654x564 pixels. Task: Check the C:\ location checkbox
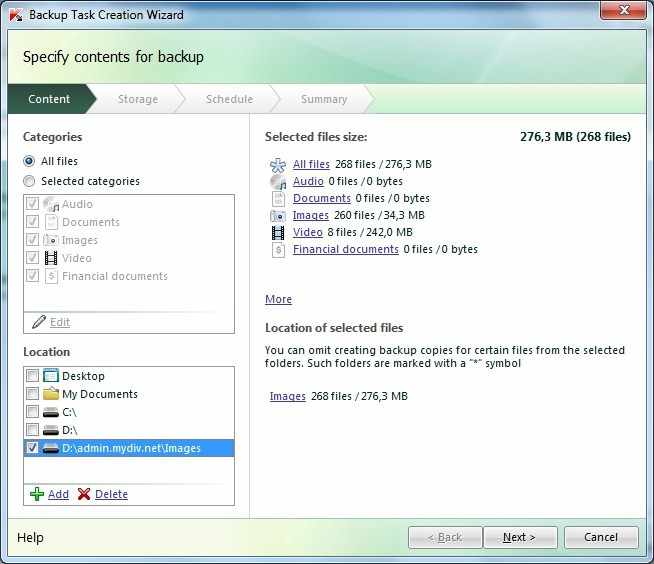[33, 411]
